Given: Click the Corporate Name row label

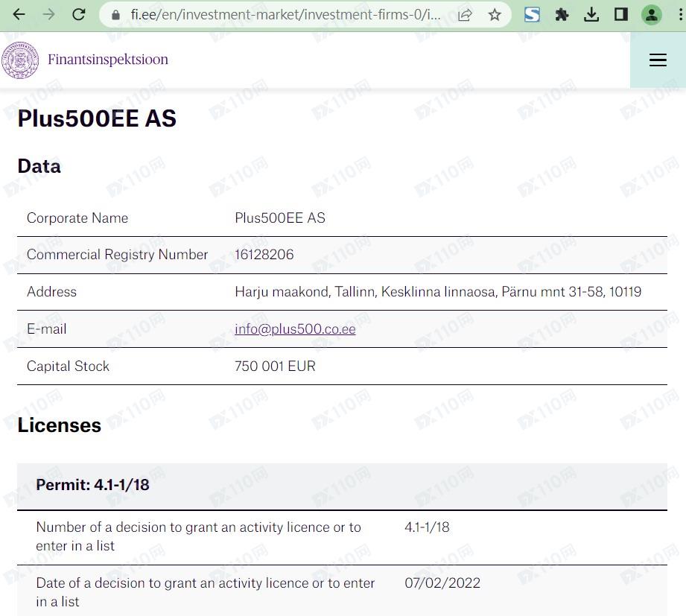Looking at the screenshot, I should pos(77,218).
